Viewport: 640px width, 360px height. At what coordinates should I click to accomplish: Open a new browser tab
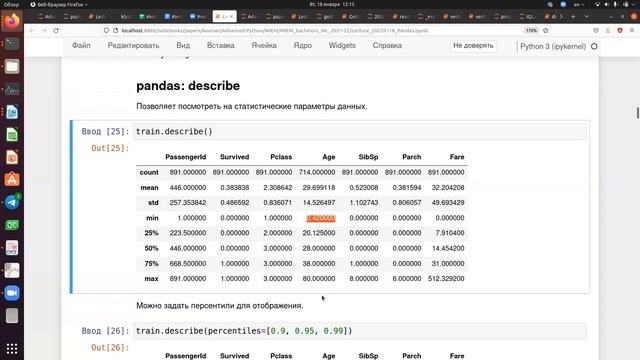click(x=573, y=17)
